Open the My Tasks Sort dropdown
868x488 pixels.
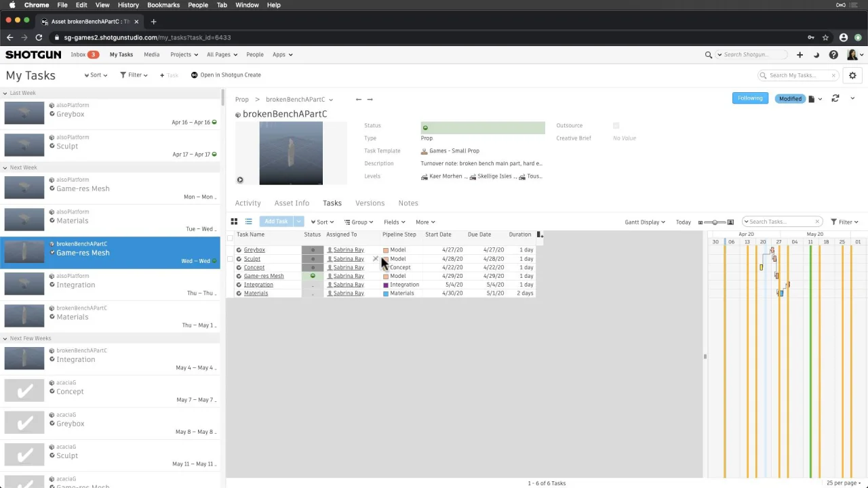[96, 75]
